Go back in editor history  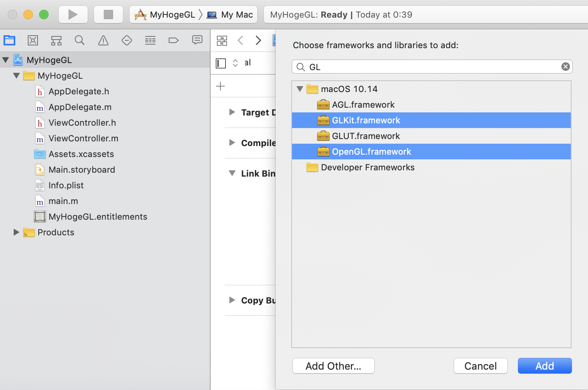point(240,40)
